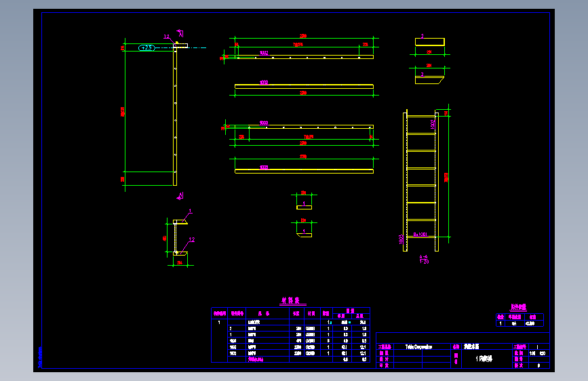The image size is (588, 381).
Task: Click the 1003 mark on the bottom stringer view
Action: tap(264, 167)
